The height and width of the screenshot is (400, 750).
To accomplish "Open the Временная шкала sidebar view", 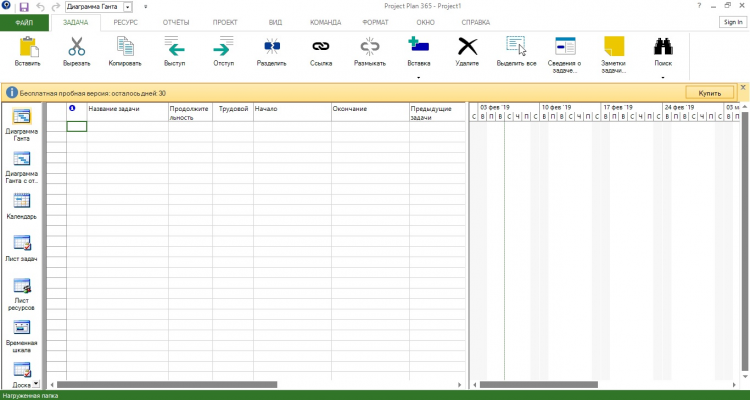I will (x=22, y=336).
